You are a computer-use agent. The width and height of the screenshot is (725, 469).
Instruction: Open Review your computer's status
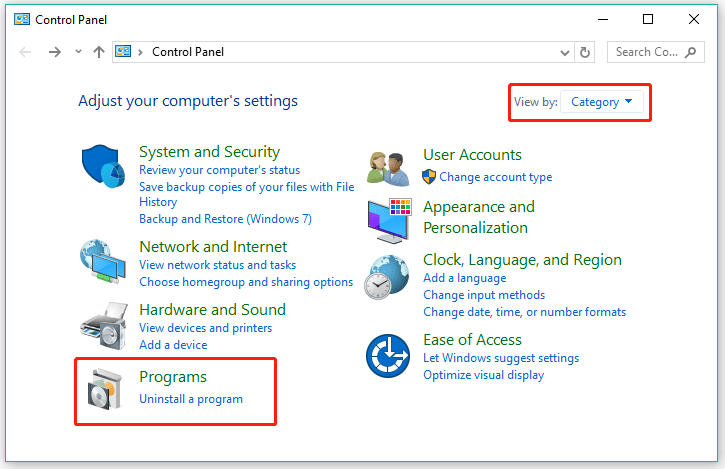(x=220, y=170)
